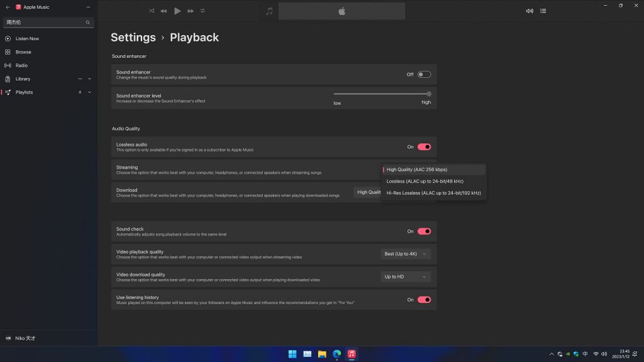The image size is (644, 362).
Task: Toggle the Repeat icon
Action: 203,11
